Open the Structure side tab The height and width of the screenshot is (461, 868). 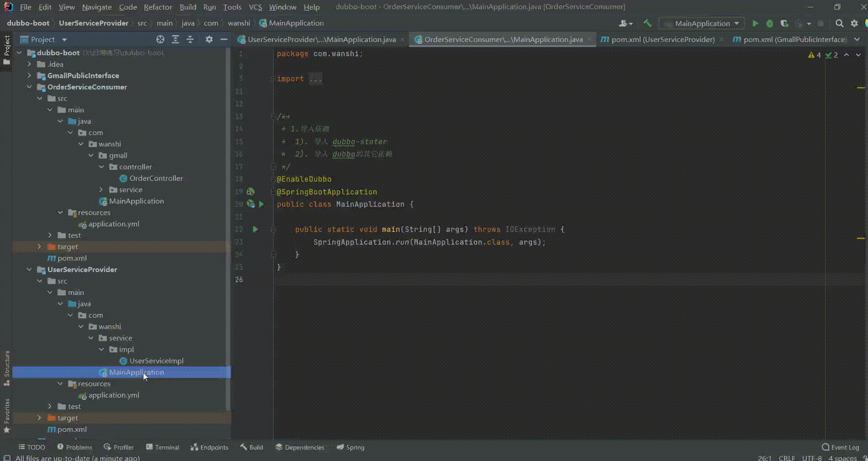[6, 368]
